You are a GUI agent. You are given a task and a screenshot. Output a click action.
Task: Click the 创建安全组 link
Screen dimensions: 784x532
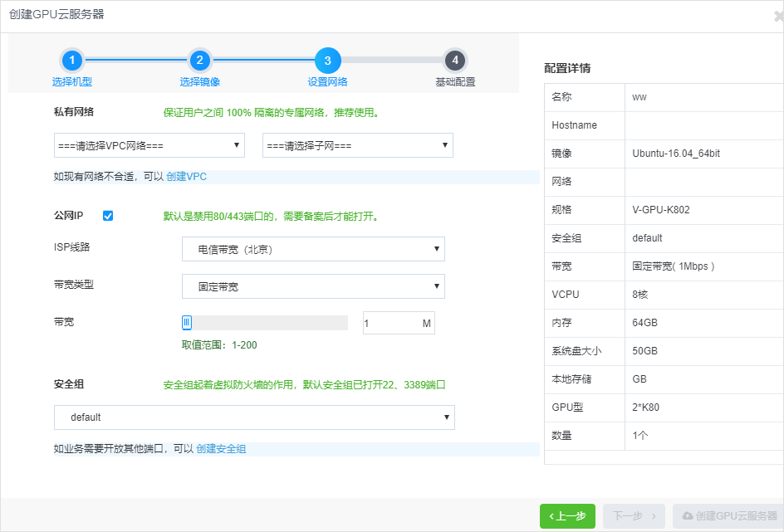tap(221, 448)
